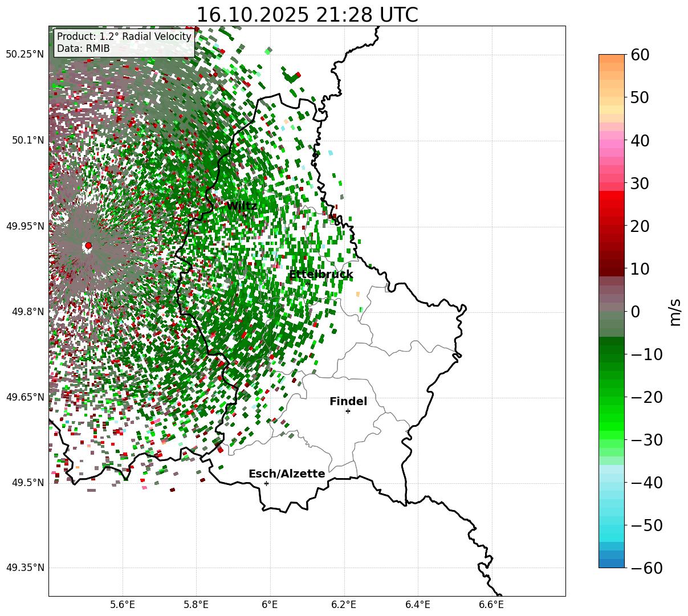Click the Esch/Alzette city label
The width and height of the screenshot is (688, 616).
[287, 474]
